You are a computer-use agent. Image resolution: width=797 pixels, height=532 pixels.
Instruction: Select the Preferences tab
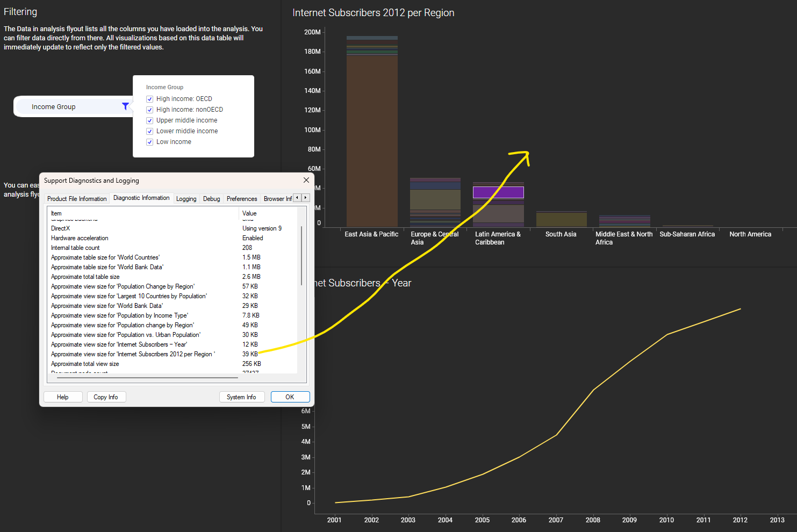click(242, 199)
